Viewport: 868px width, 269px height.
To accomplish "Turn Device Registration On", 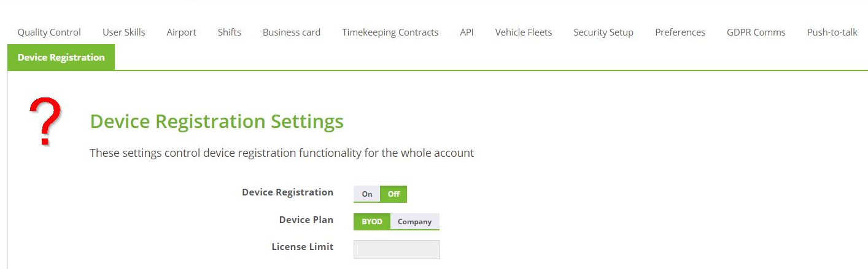I will pyautogui.click(x=367, y=194).
